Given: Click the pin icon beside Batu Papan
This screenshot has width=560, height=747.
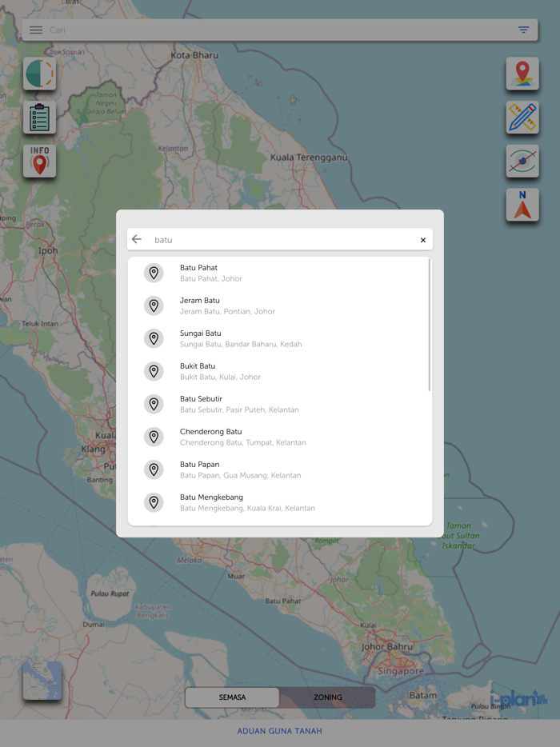Looking at the screenshot, I should [x=154, y=469].
